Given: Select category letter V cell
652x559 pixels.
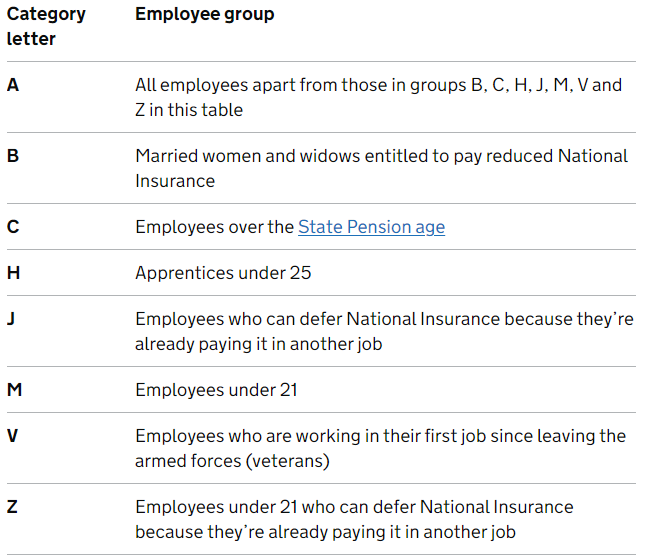Looking at the screenshot, I should click(12, 436).
